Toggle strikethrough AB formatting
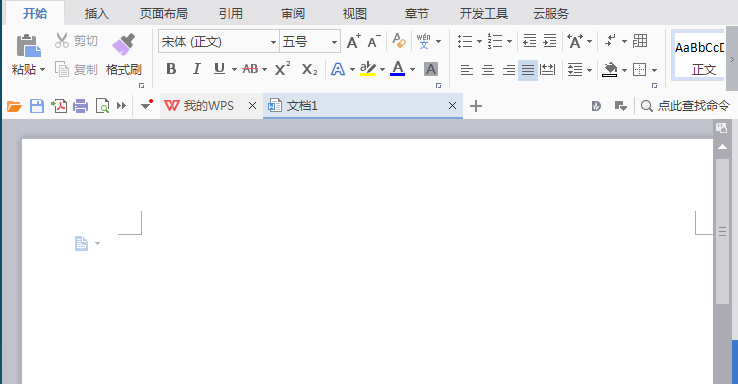Image resolution: width=738 pixels, height=384 pixels. [250, 70]
